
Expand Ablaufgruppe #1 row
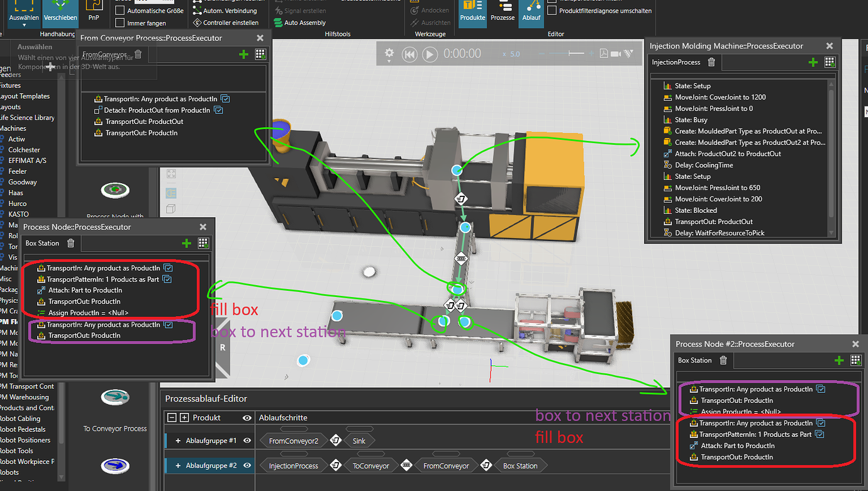(x=178, y=441)
